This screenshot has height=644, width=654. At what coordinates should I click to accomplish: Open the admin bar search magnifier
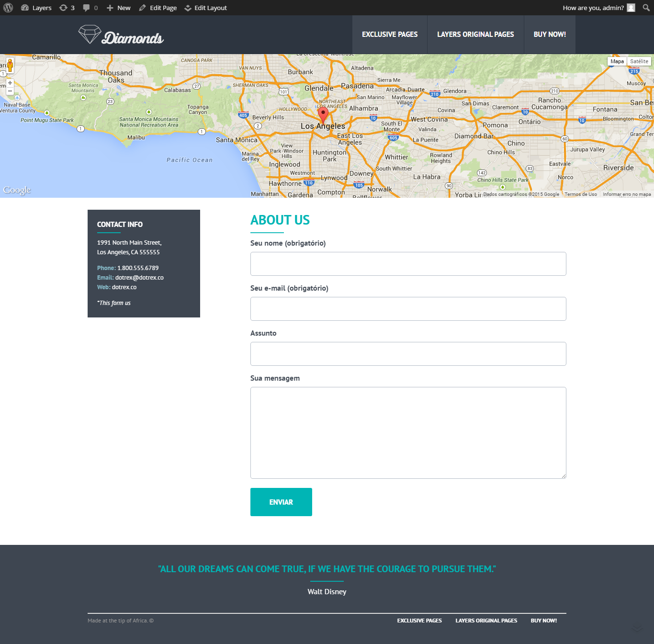click(x=646, y=8)
